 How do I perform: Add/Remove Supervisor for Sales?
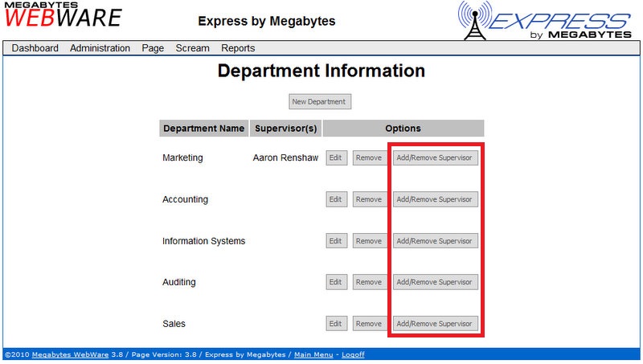[x=435, y=324]
